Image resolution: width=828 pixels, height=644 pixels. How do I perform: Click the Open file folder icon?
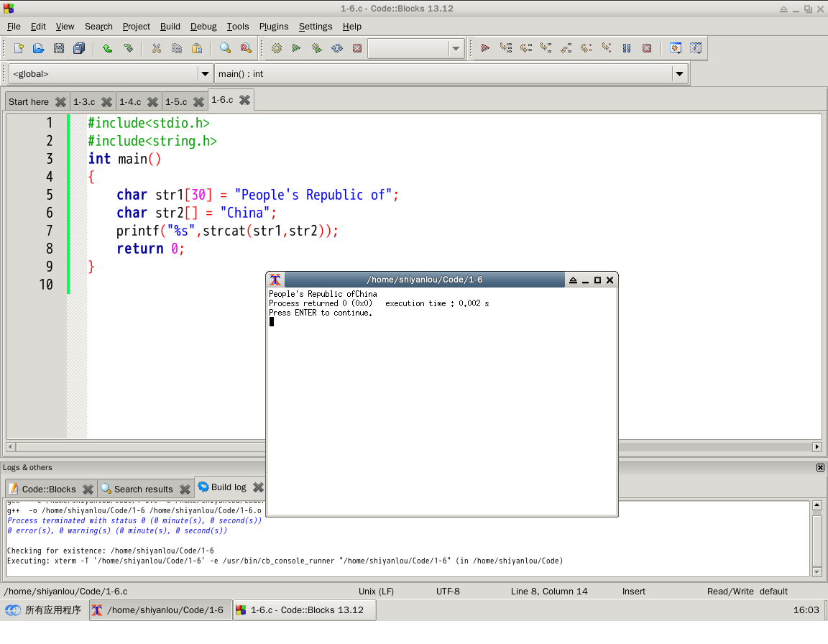point(39,49)
